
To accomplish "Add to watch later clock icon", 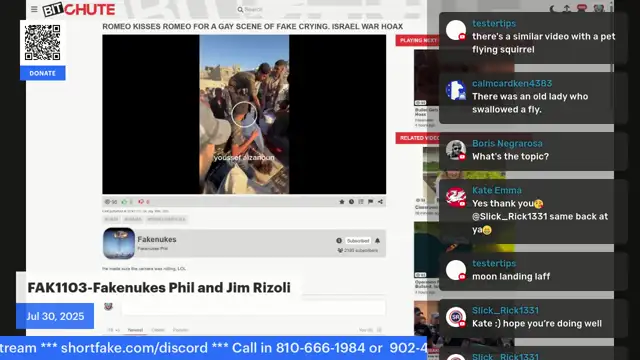I will 351,202.
